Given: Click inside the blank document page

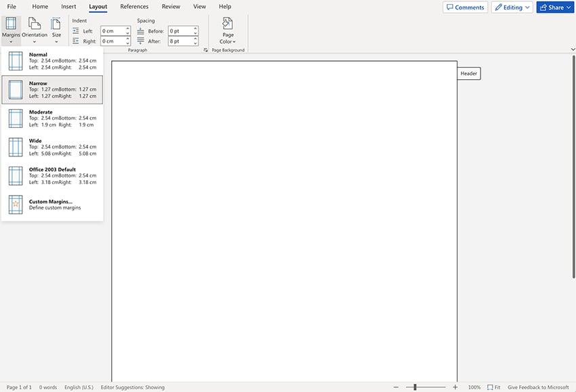Looking at the screenshot, I should click(x=285, y=221).
